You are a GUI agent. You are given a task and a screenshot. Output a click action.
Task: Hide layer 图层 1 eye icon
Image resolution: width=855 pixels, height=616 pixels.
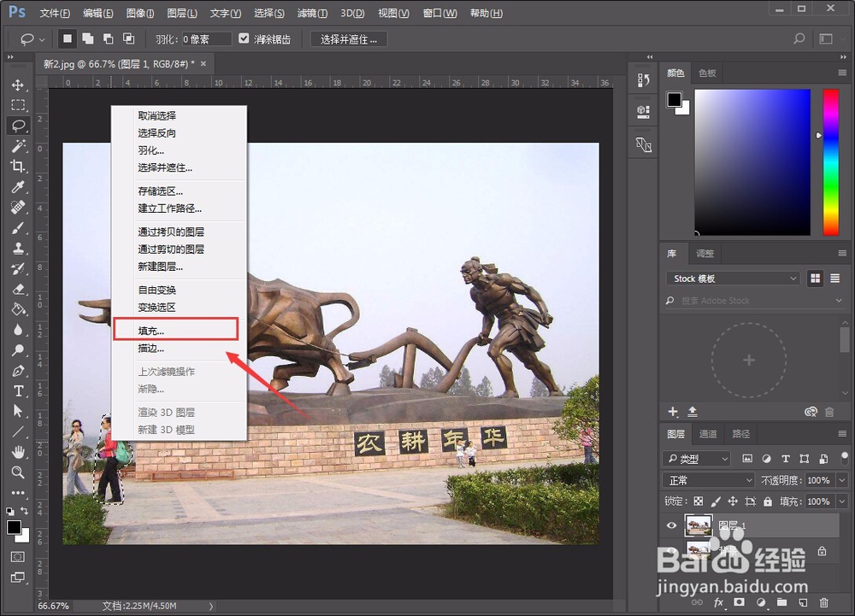(x=671, y=525)
